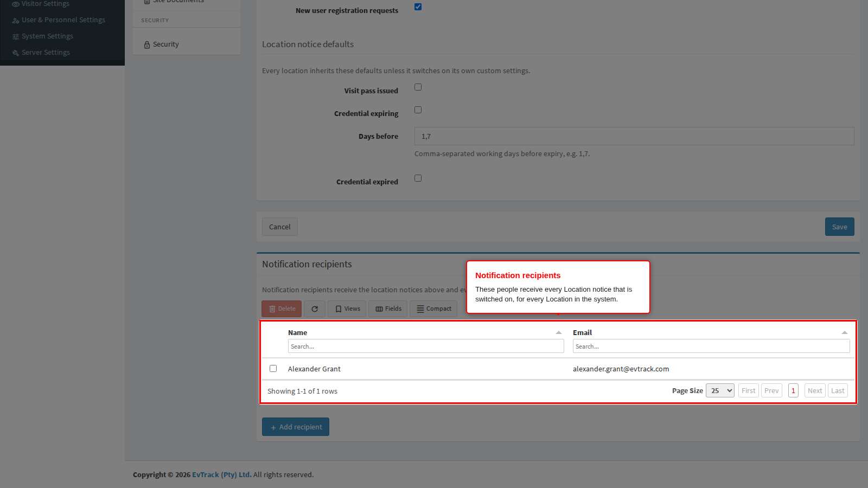This screenshot has width=868, height=488.
Task: Go to Next page
Action: [x=815, y=390]
